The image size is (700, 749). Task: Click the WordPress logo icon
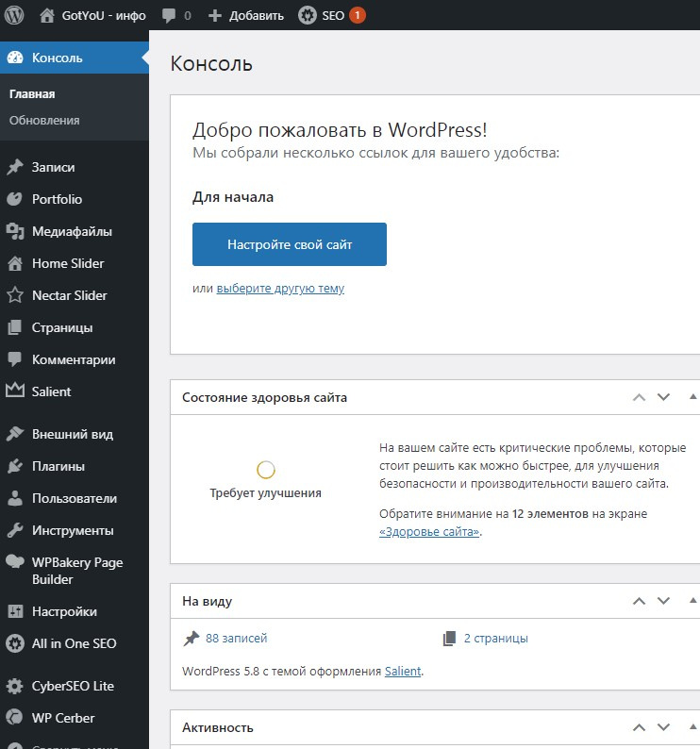[x=14, y=15]
